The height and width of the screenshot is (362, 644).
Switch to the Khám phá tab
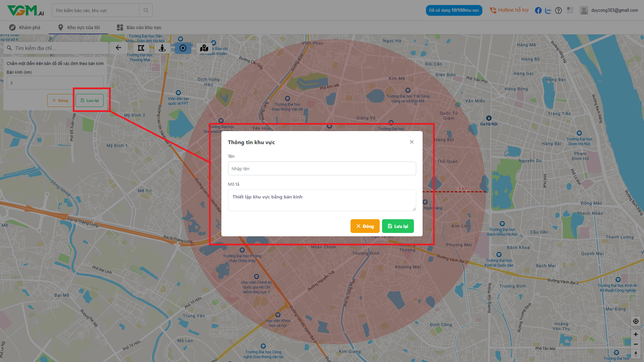coord(25,27)
